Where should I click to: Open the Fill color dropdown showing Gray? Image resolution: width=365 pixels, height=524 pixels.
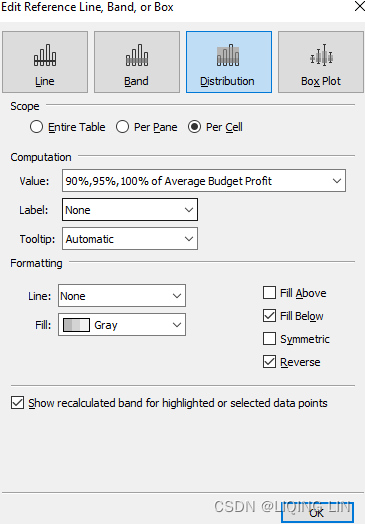[122, 325]
